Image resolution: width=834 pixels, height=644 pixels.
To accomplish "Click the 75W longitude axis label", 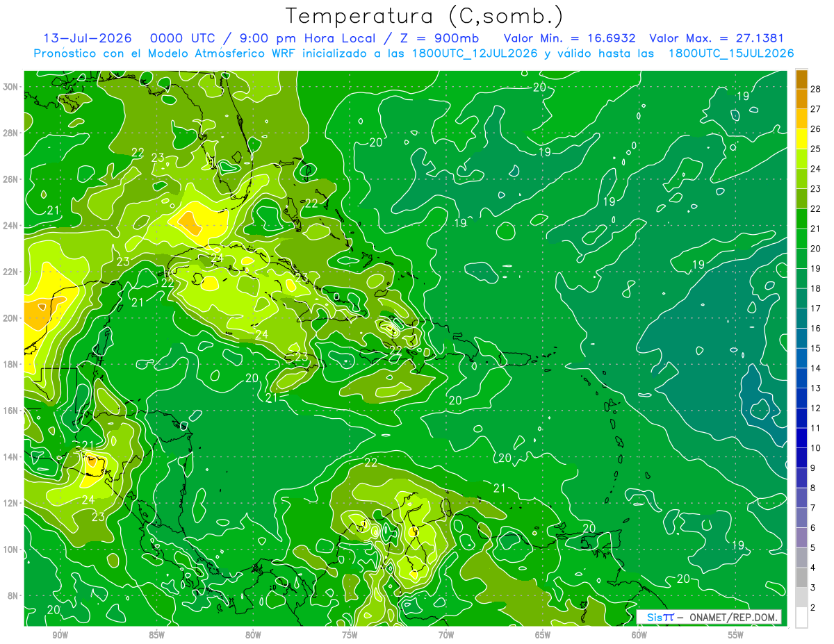I will click(350, 635).
